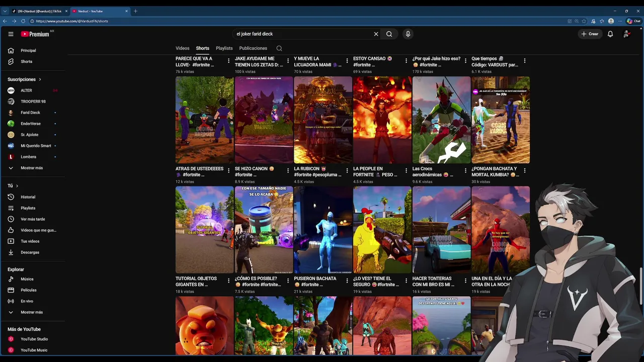Click the magnifier search button
Screen dimensions: 644x362
[x=389, y=34]
